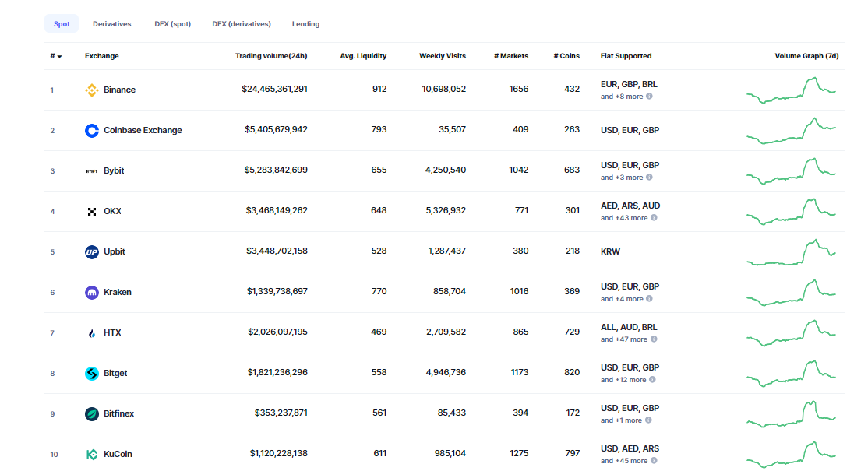Sort by rank using # column arrow

60,57
